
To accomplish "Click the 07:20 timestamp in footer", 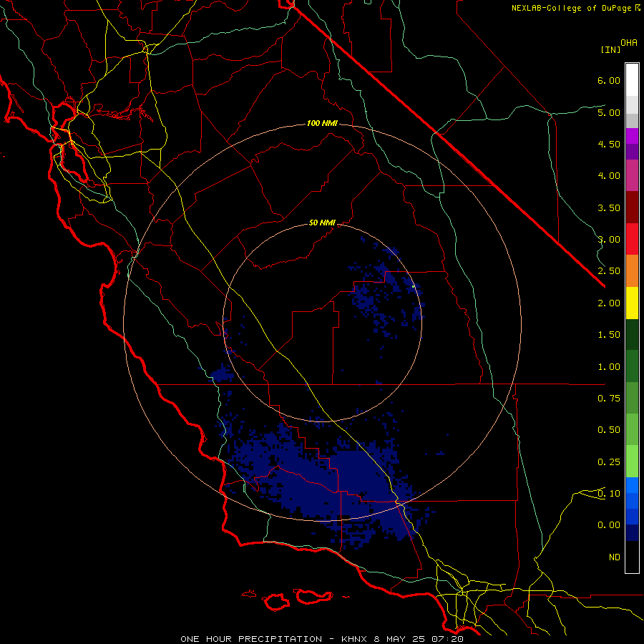I will (x=447, y=639).
